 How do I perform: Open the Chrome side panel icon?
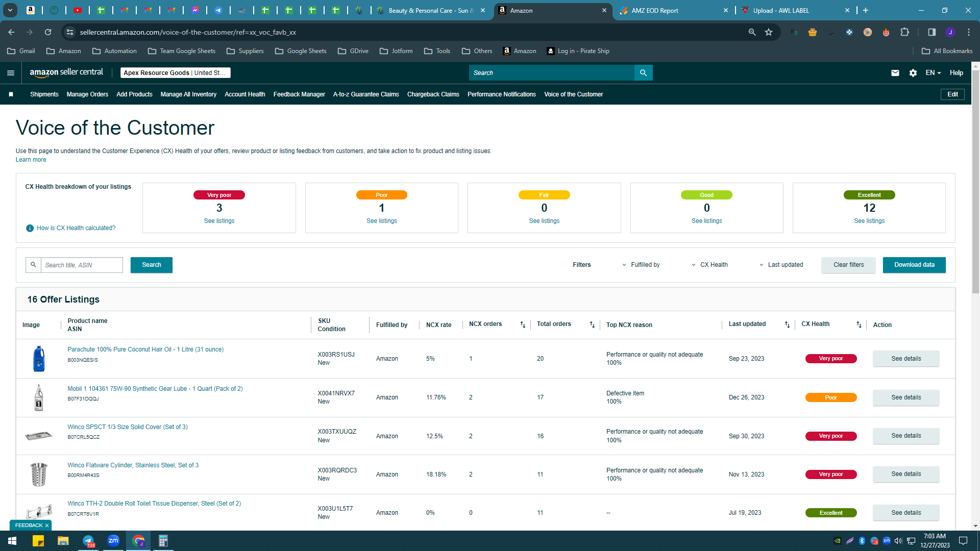click(x=932, y=32)
